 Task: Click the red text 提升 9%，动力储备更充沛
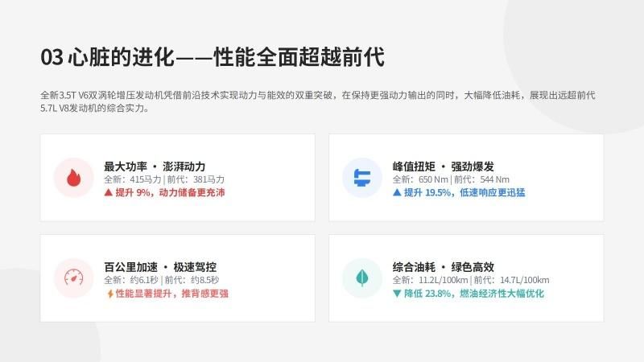coord(170,192)
